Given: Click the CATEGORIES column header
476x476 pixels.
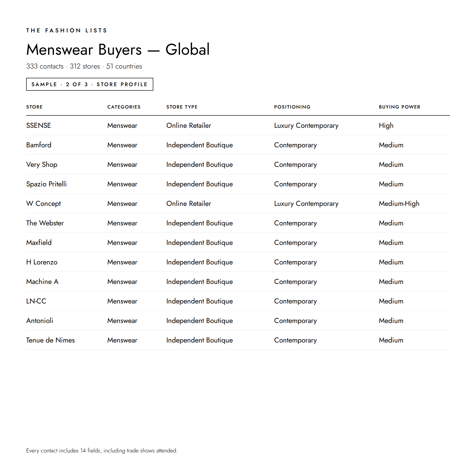Looking at the screenshot, I should coord(124,107).
